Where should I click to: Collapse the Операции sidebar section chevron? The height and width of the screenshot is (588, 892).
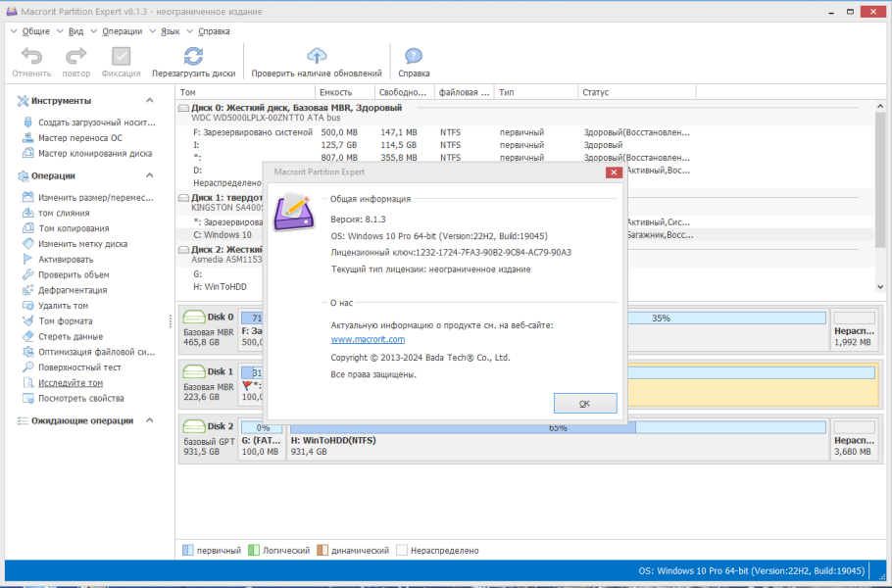tap(150, 175)
